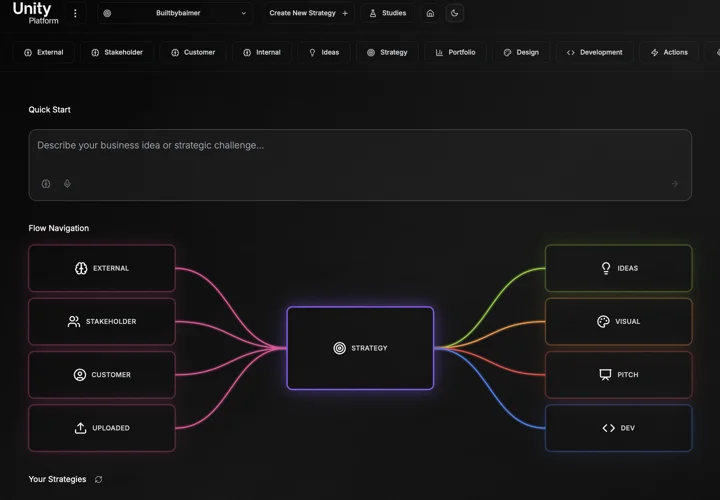Viewport: 720px width, 500px height.
Task: Select the IDEAS flow node
Action: pos(619,268)
